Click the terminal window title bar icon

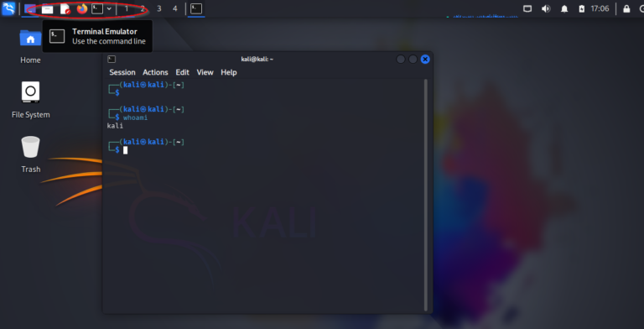tap(112, 60)
